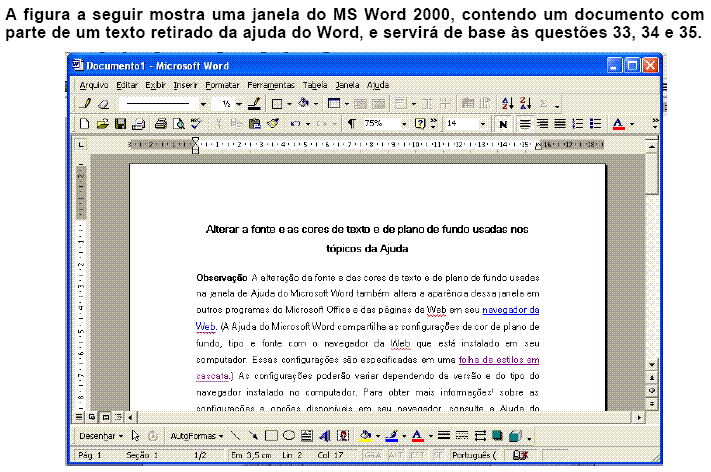Click the Fill Color yellow bucket
Image resolution: width=711 pixels, height=472 pixels.
(x=365, y=436)
